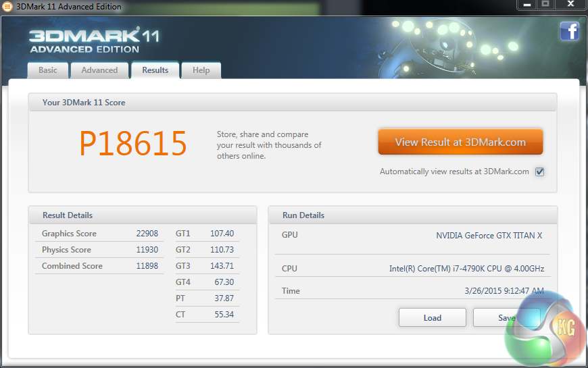Click the GT2 value 110.73
This screenshot has height=368, width=588.
coord(222,250)
